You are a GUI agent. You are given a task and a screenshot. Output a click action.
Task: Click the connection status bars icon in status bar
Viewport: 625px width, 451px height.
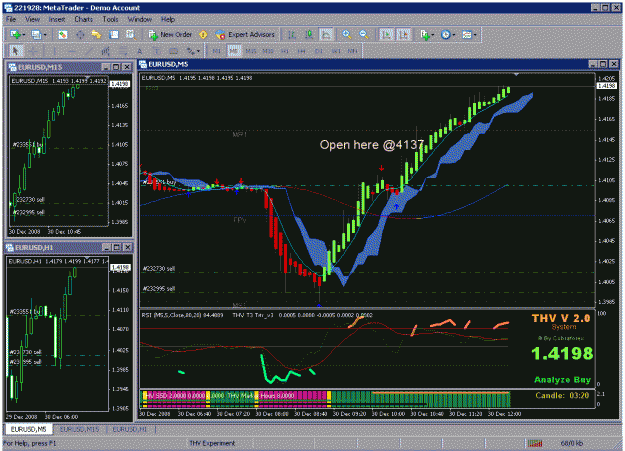coord(535,443)
